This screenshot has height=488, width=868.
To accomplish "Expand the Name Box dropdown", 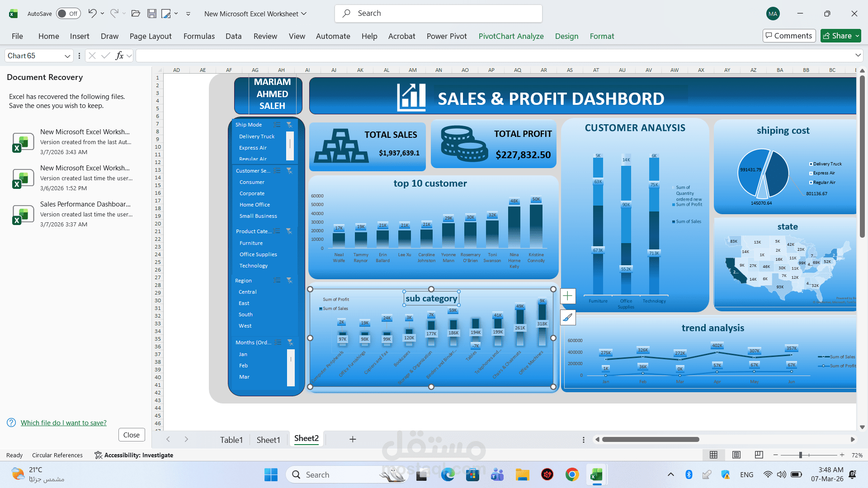I will [67, 56].
